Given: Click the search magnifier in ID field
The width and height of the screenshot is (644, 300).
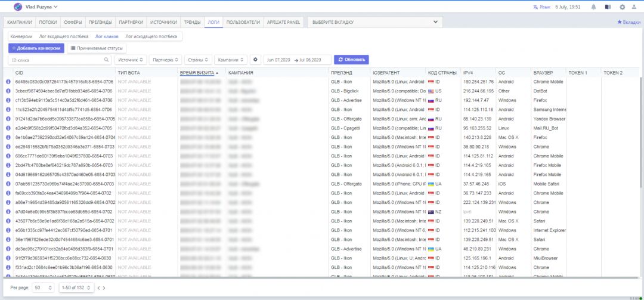Looking at the screenshot, I should point(107,60).
